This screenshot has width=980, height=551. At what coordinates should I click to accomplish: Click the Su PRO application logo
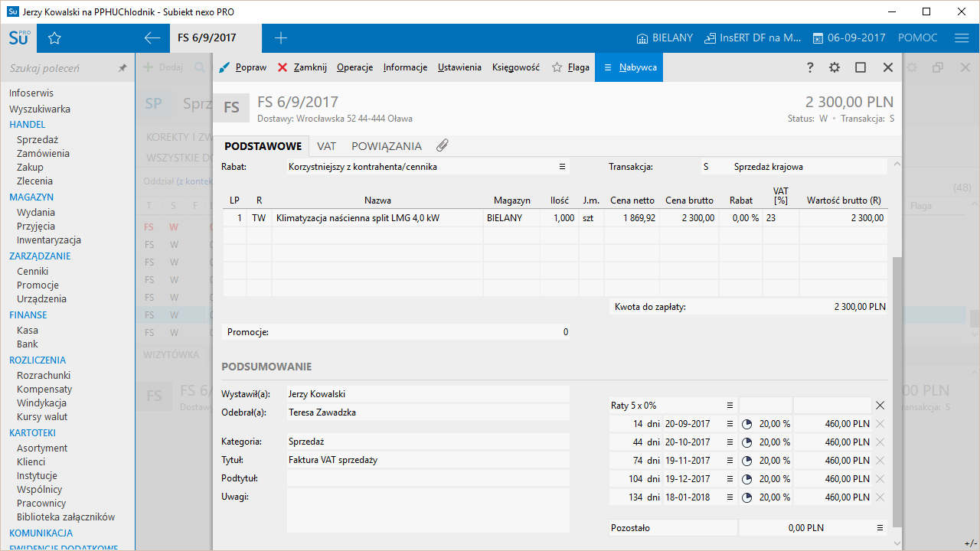(19, 37)
